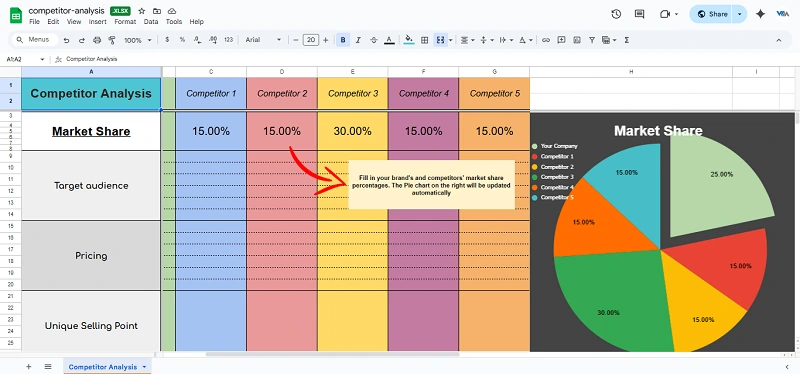Insert a link
This screenshot has height=374, width=800.
(x=546, y=40)
